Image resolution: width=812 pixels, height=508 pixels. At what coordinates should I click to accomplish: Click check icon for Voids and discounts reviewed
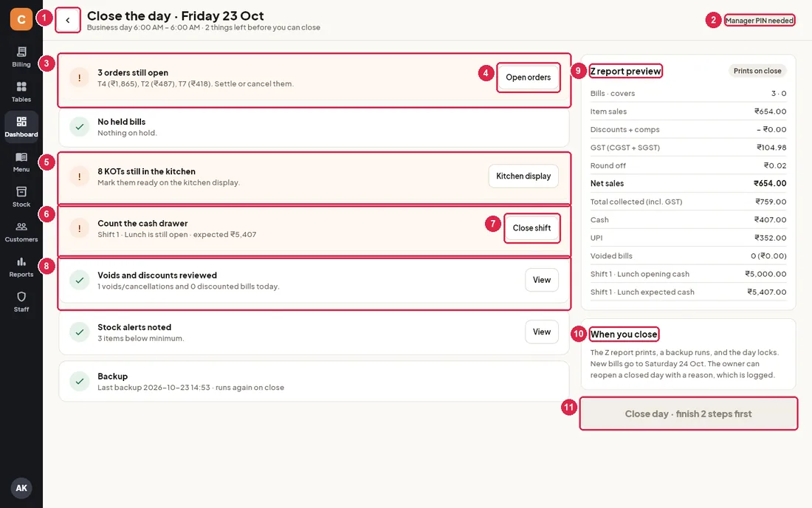pos(79,280)
